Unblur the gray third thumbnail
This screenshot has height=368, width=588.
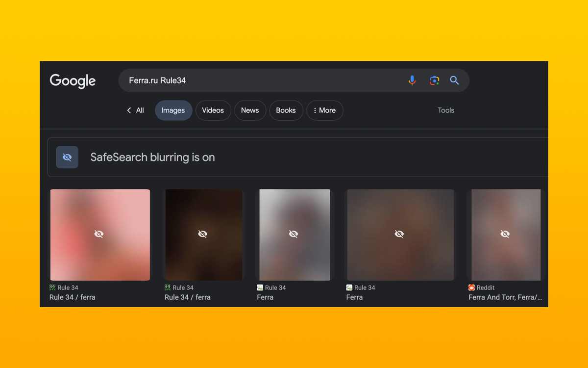click(x=294, y=235)
